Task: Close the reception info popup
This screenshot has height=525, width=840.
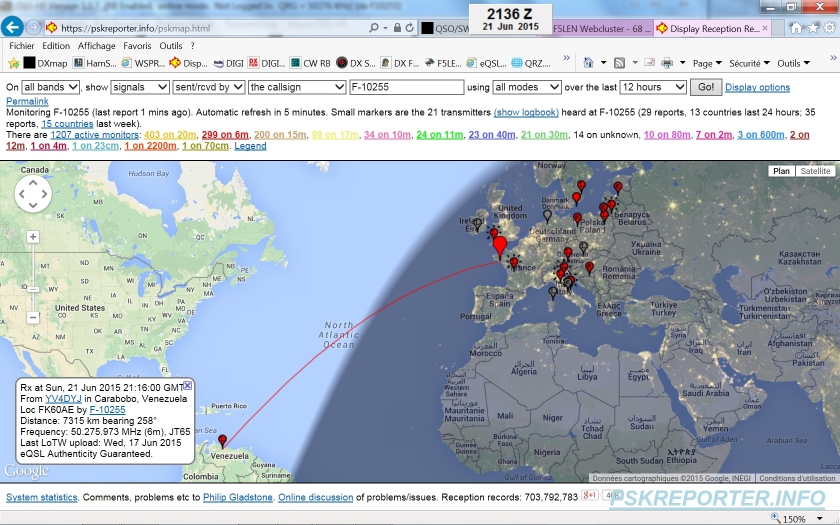Action: [187, 385]
